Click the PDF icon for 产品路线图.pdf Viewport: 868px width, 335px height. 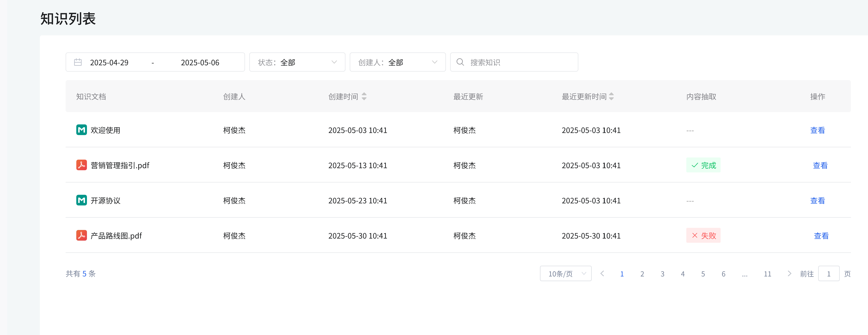pos(81,235)
